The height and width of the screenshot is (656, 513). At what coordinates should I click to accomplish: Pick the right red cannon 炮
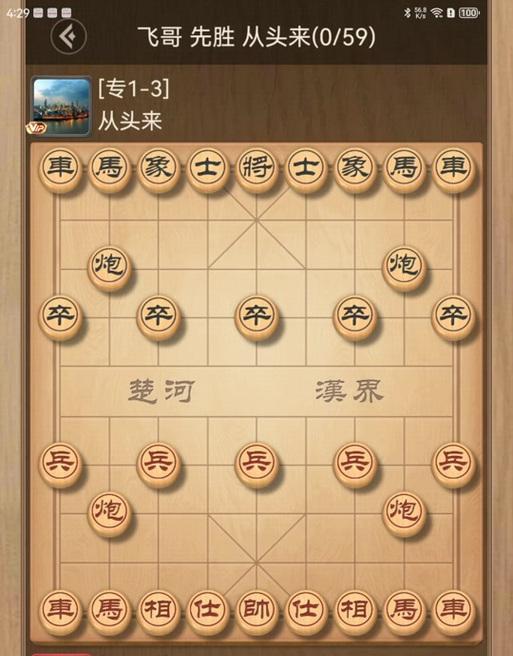pyautogui.click(x=404, y=512)
